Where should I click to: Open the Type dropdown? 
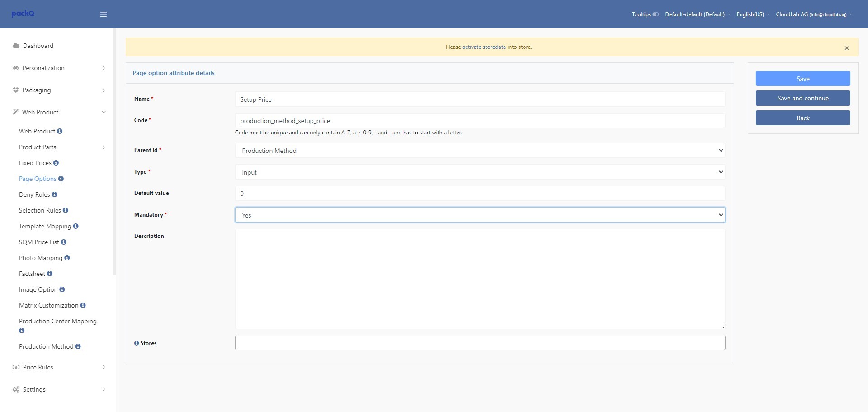pos(480,172)
